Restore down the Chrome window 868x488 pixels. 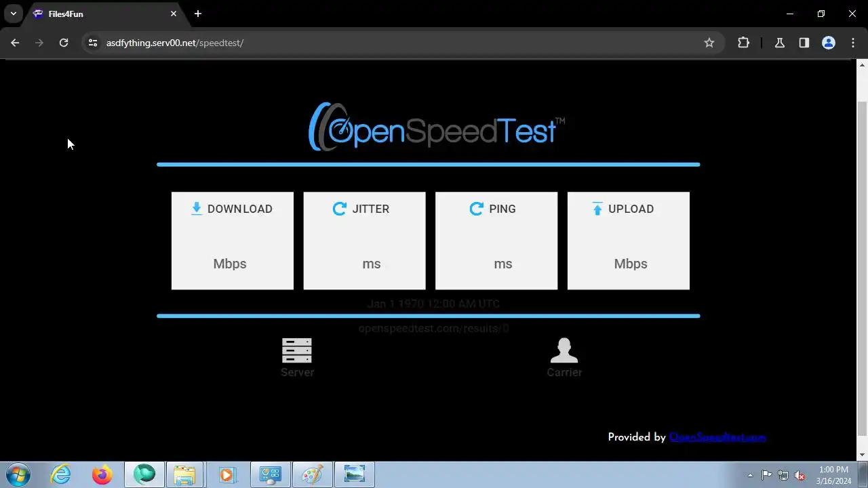(821, 14)
